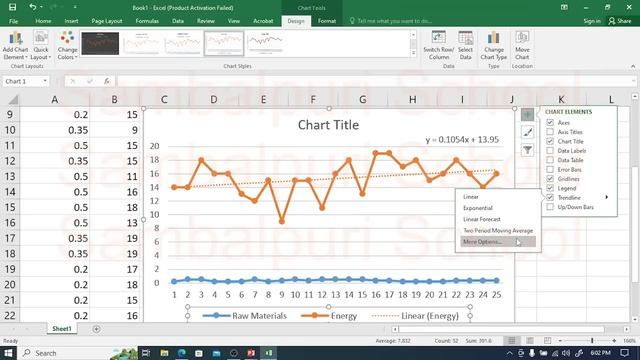The image size is (640, 360).
Task: Open PowerPoint from the taskbar
Action: [251, 353]
